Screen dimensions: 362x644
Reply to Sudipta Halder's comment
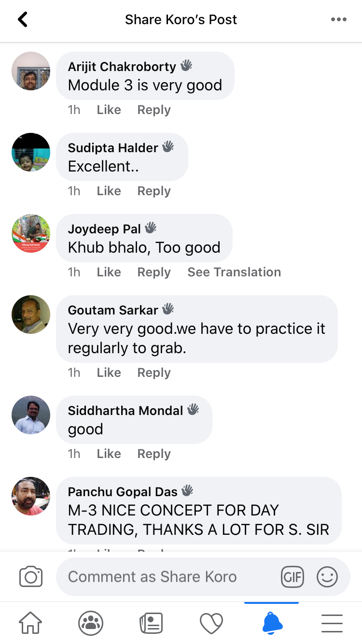coord(154,191)
